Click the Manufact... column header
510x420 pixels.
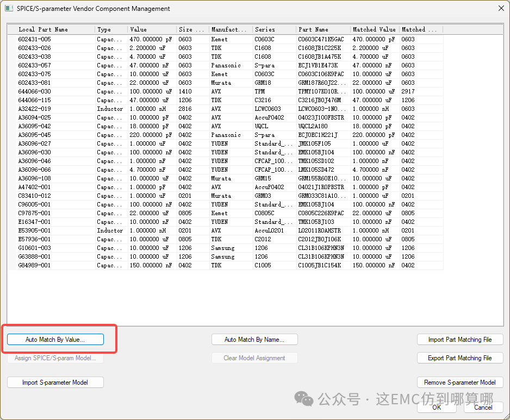pyautogui.click(x=231, y=29)
